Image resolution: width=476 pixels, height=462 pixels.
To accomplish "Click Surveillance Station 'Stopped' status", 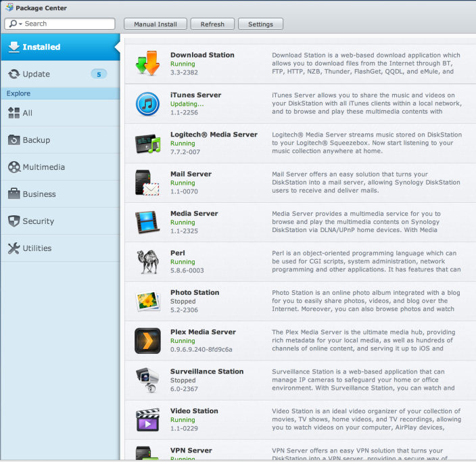I will coord(183,380).
